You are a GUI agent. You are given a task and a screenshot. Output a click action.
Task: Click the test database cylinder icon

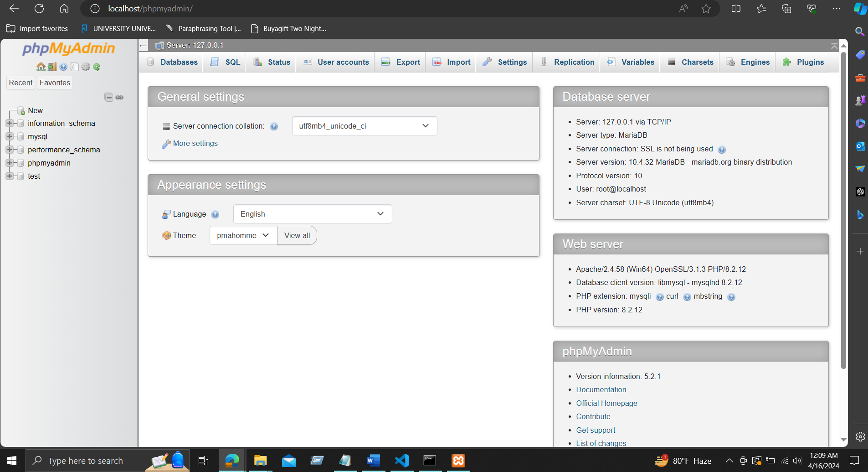click(21, 176)
